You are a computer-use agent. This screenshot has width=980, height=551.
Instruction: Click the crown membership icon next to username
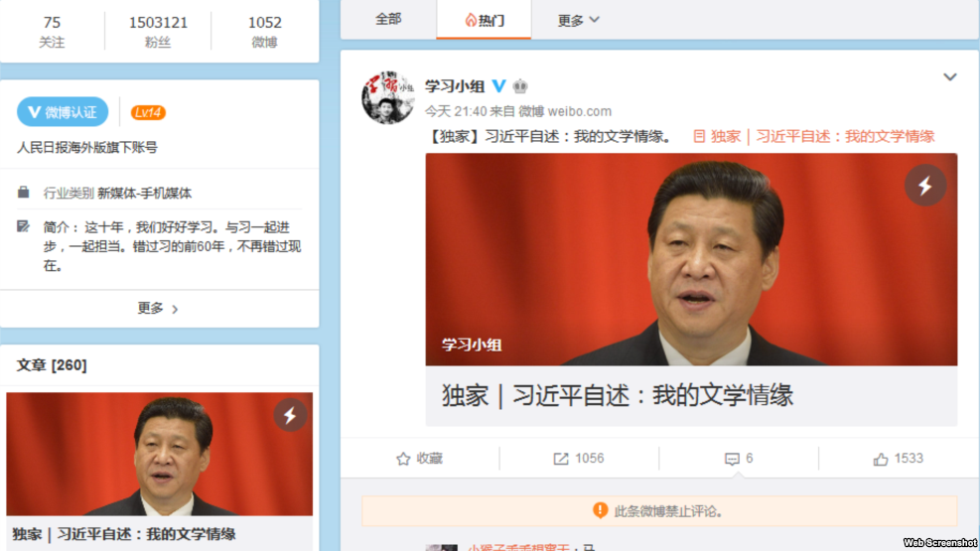(x=520, y=86)
